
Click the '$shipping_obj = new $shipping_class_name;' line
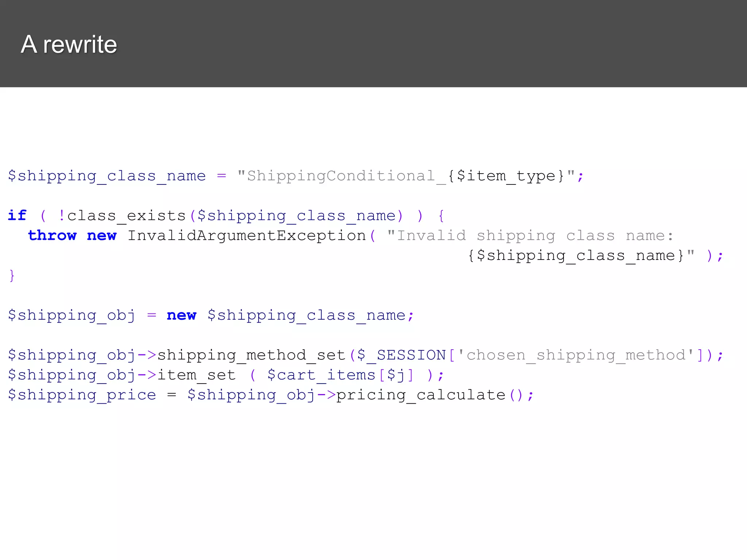click(x=211, y=315)
